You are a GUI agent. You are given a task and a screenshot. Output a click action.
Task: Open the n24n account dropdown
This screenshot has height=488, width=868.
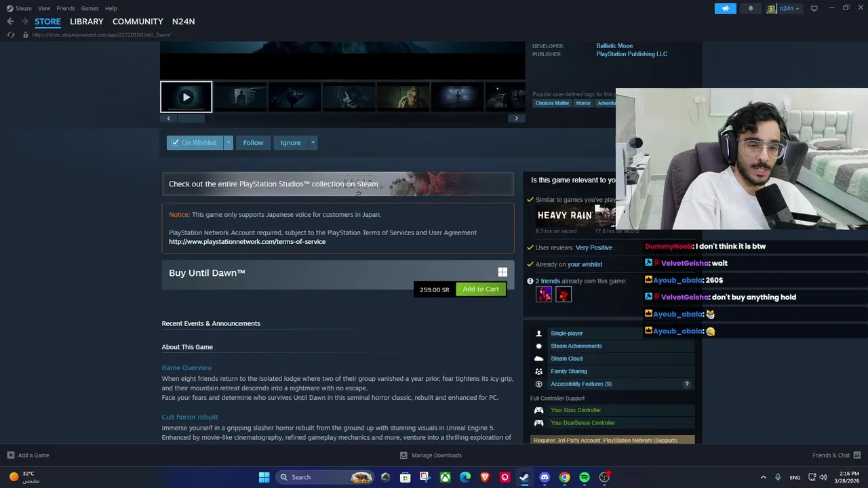pos(784,9)
